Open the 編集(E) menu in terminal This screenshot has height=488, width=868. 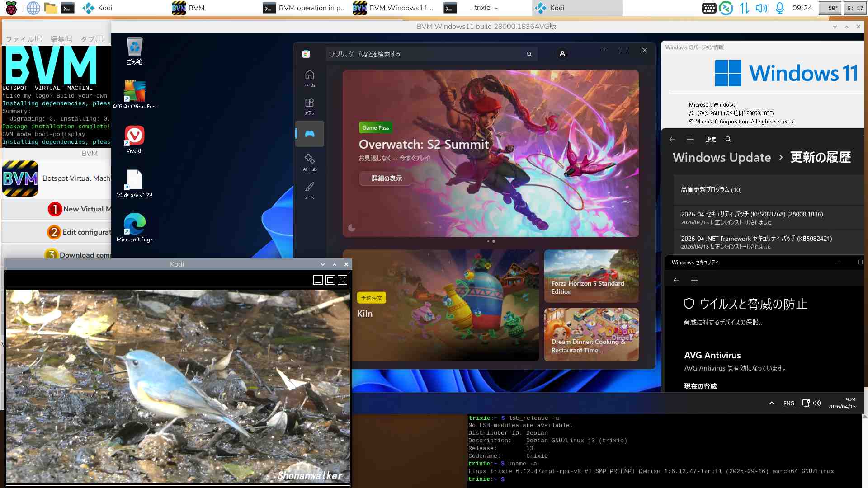(61, 39)
